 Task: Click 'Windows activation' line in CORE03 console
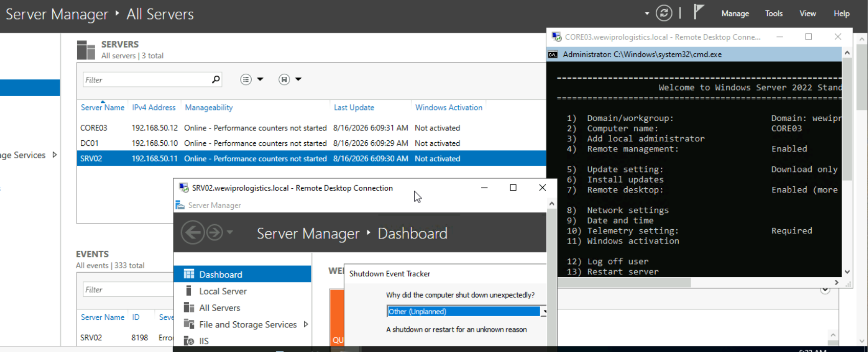click(x=633, y=241)
